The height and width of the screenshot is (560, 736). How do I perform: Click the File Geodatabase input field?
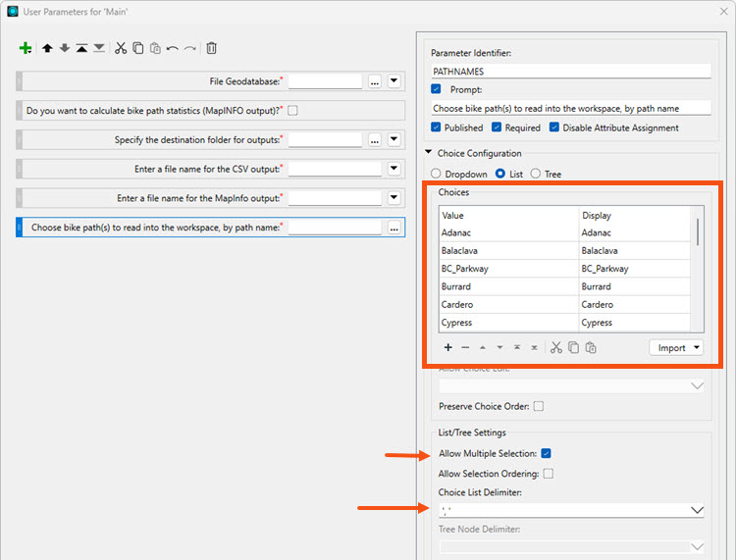pyautogui.click(x=325, y=81)
